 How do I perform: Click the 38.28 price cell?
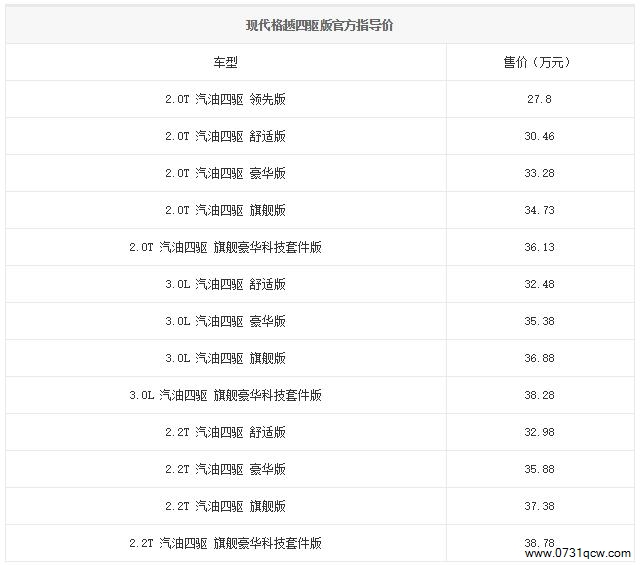click(x=539, y=395)
